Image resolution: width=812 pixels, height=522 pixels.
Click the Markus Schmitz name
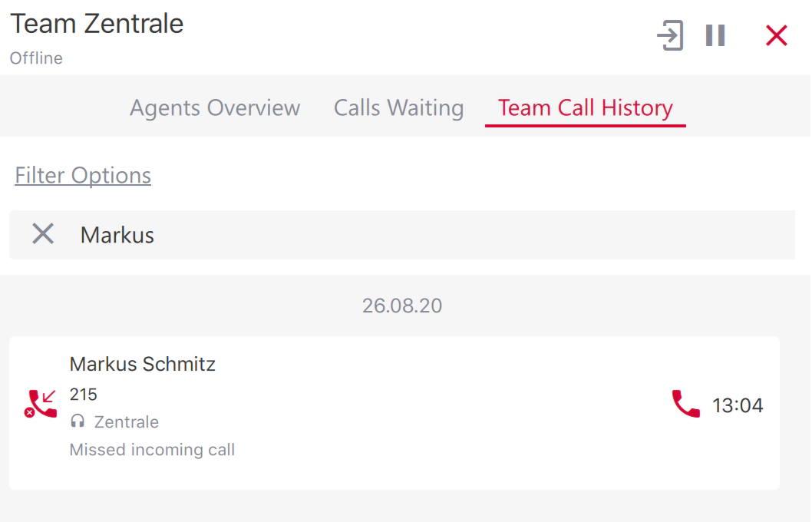tap(143, 364)
